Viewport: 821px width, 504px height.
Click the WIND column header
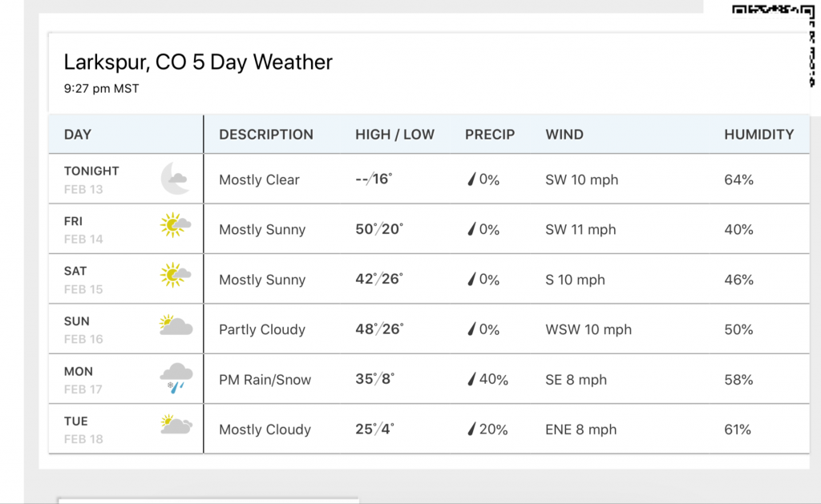click(564, 135)
